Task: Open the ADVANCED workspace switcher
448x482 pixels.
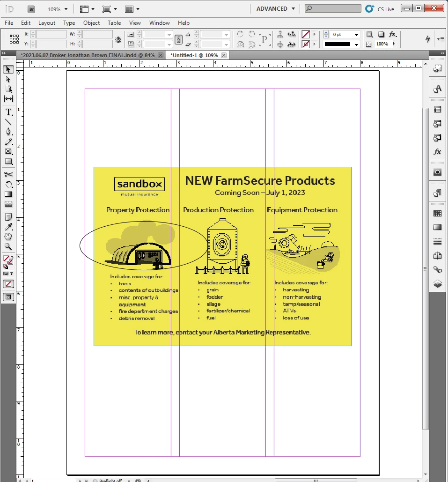Action: [x=276, y=9]
